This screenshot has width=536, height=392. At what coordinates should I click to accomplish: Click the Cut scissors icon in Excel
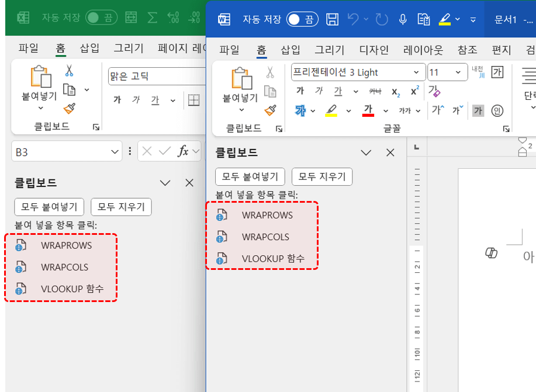click(x=69, y=71)
